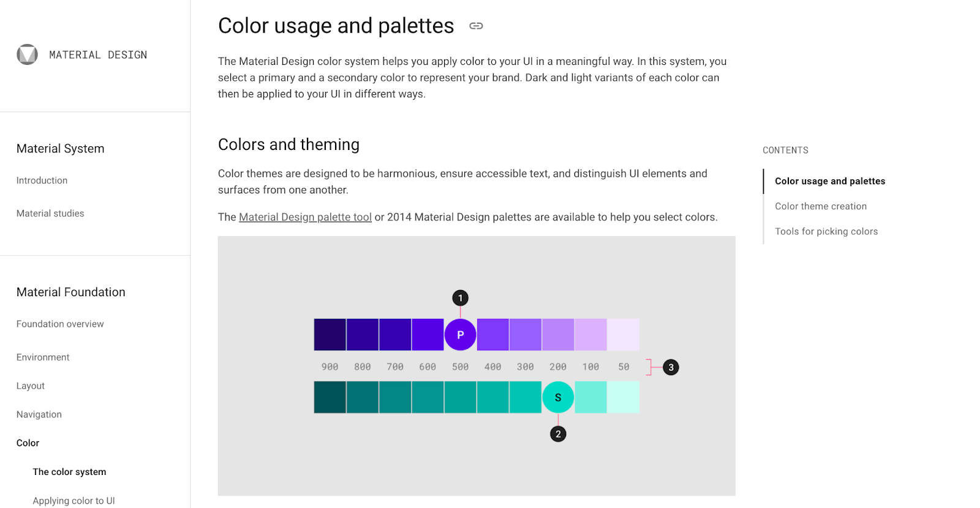The width and height of the screenshot is (980, 508).
Task: Open the Introduction page
Action: click(x=42, y=181)
